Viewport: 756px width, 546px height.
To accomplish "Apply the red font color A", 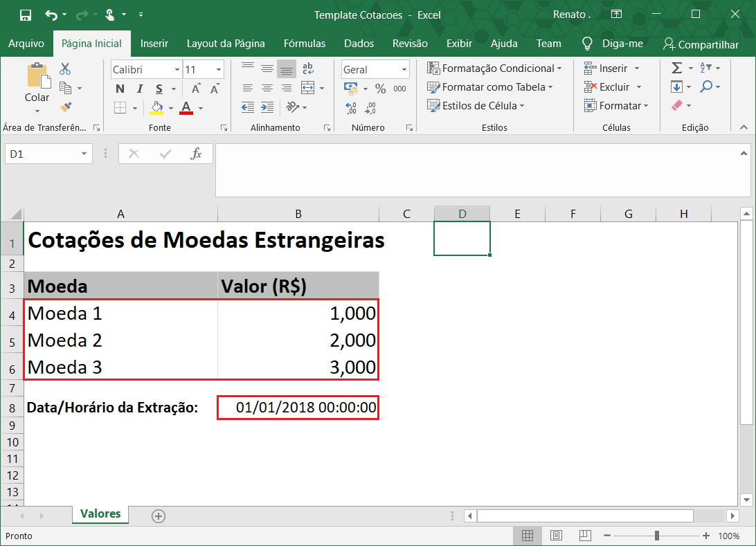I will click(186, 107).
